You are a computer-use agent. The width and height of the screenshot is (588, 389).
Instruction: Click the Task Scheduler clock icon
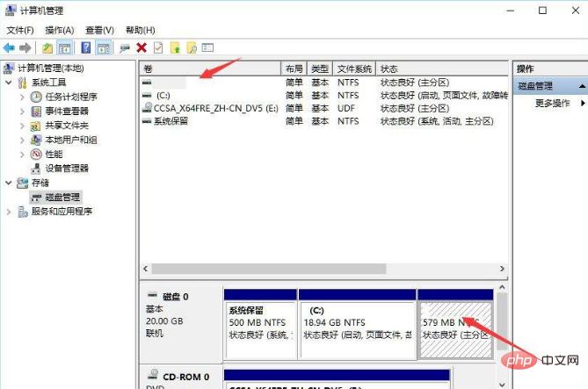click(36, 97)
